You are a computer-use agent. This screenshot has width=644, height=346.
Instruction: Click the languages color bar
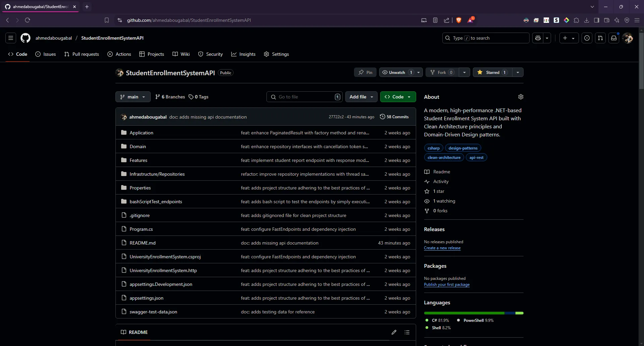point(473,313)
